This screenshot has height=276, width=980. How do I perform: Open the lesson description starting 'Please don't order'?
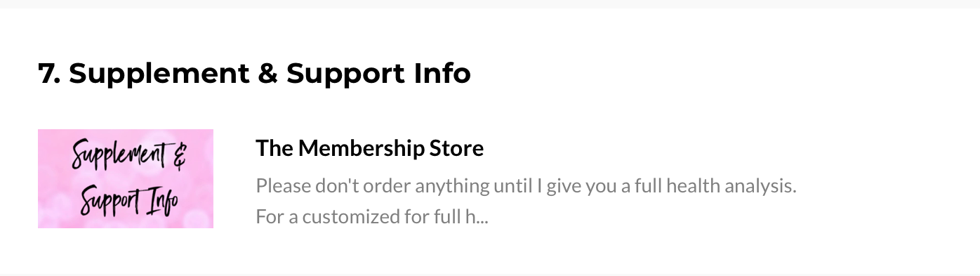[x=526, y=201]
